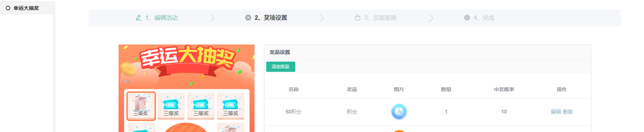Open the 幸运大抽奖 sidebar item
This screenshot has width=644, height=132.
(x=27, y=8)
